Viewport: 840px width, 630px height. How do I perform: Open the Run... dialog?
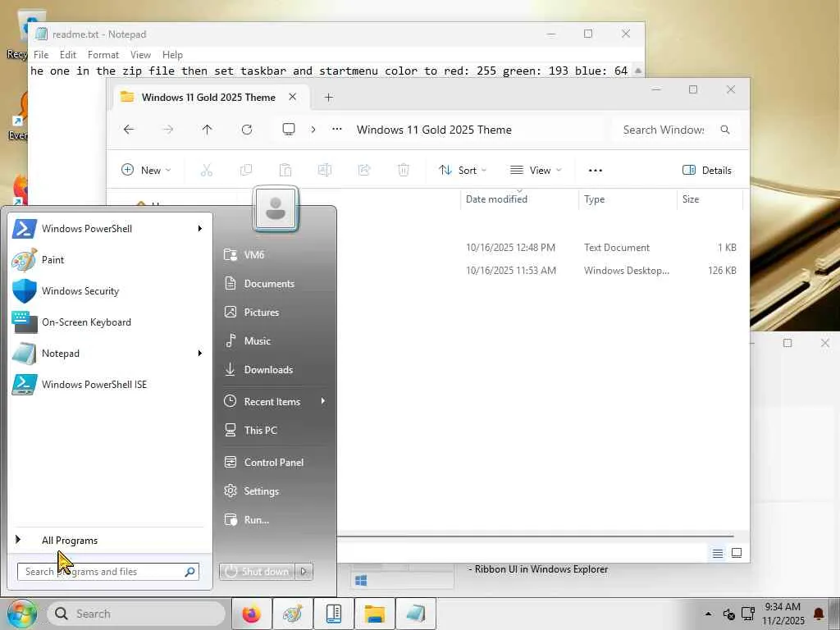[276, 519]
